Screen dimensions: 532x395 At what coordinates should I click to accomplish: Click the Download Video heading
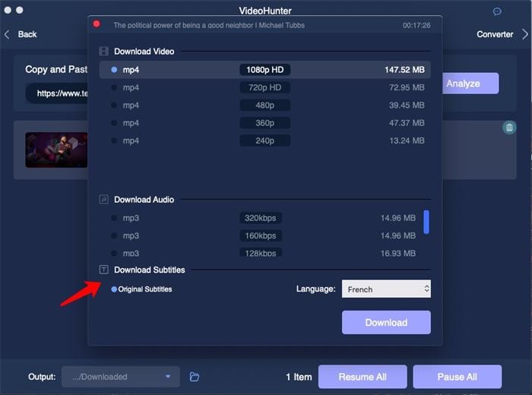pyautogui.click(x=144, y=52)
